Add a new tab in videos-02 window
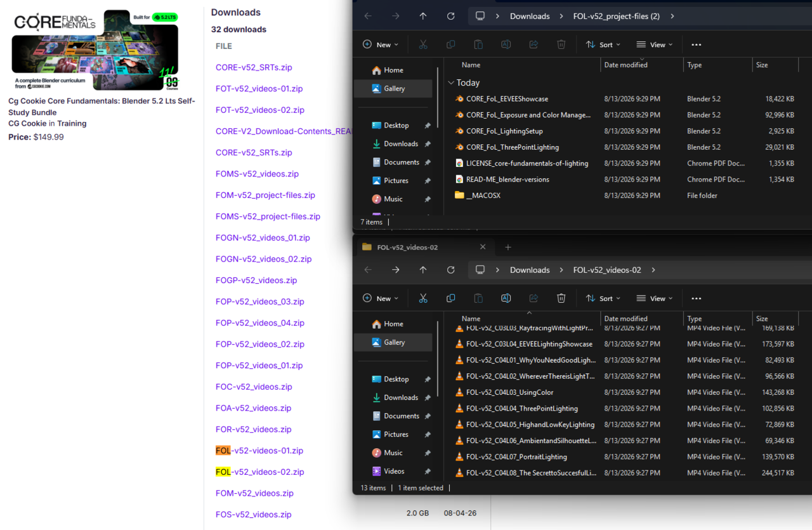 point(507,248)
